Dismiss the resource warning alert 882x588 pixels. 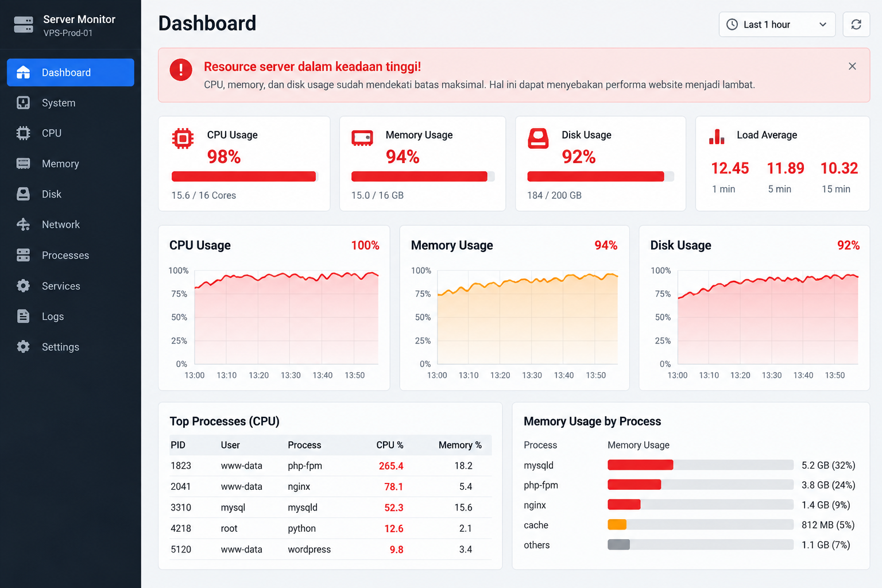pyautogui.click(x=852, y=66)
